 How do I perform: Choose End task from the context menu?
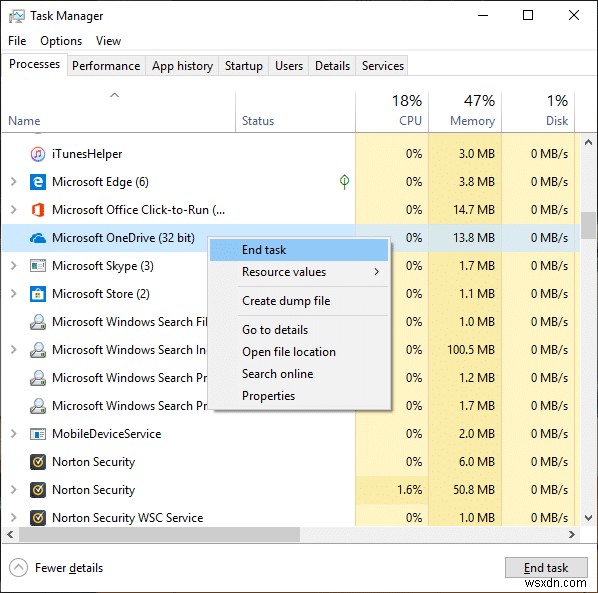coord(299,250)
